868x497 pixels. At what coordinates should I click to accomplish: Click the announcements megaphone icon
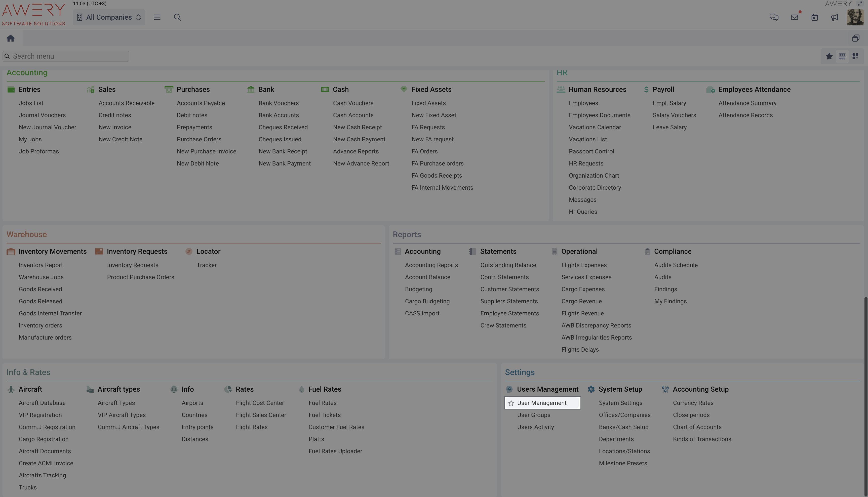tap(835, 17)
